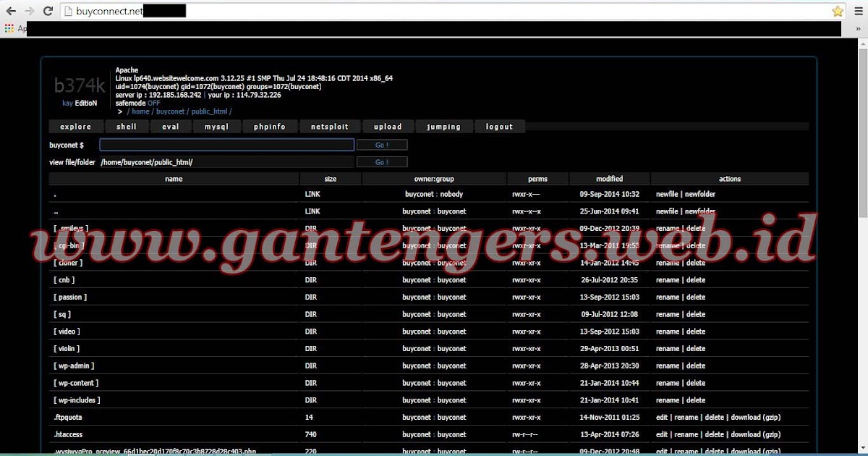
Task: Open the wp-admin directory
Action: 73,366
